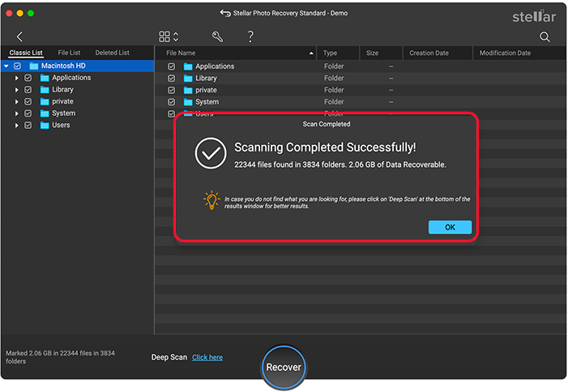Click System folder icon in file list
The width and height of the screenshot is (568, 392).
coord(188,102)
